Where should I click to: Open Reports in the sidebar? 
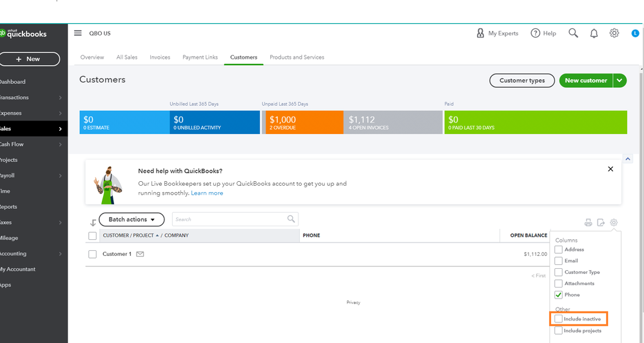pos(8,206)
